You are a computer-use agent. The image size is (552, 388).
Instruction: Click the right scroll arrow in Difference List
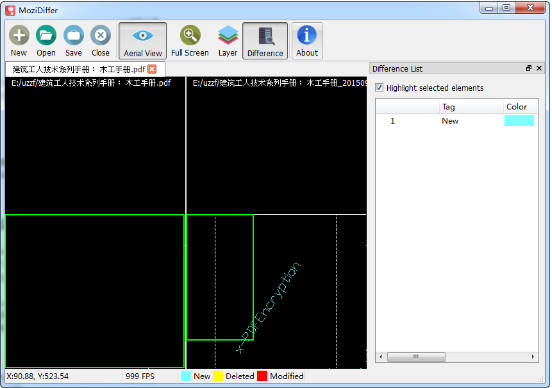point(533,357)
